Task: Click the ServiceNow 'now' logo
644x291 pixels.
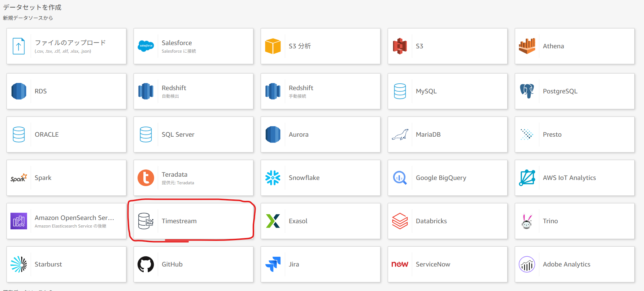Action: [x=400, y=264]
